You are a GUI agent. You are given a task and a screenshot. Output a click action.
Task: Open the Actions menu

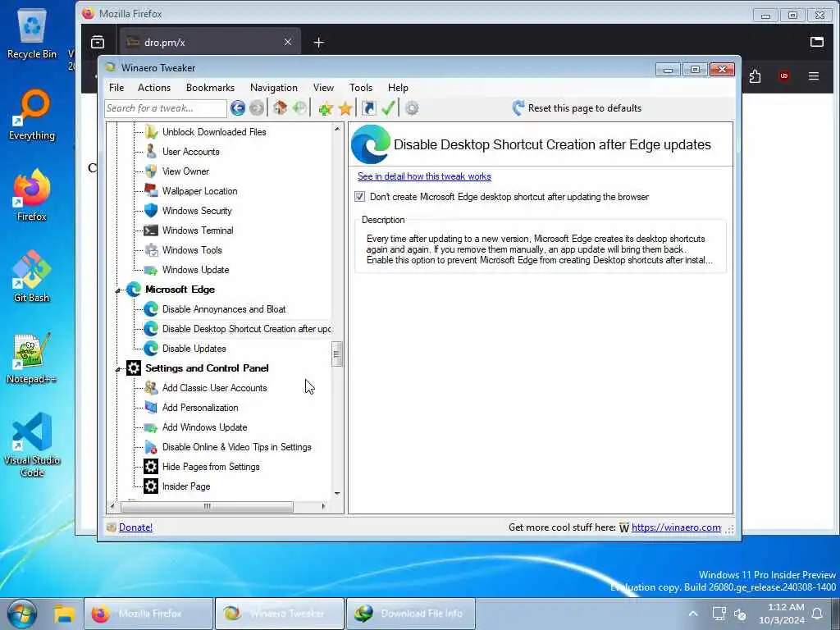click(x=154, y=87)
